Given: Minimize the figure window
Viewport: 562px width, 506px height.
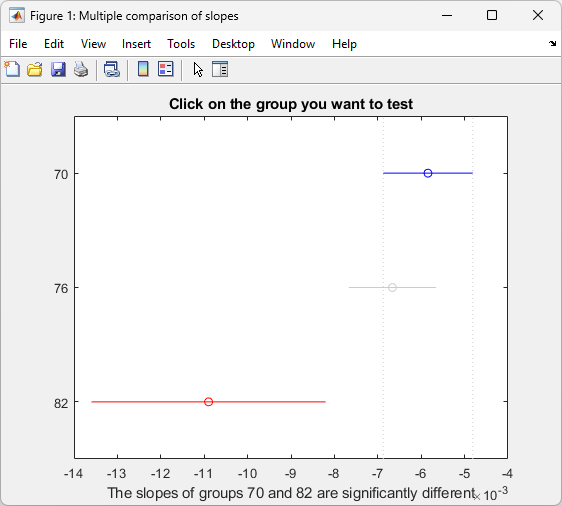Looking at the screenshot, I should (x=447, y=15).
